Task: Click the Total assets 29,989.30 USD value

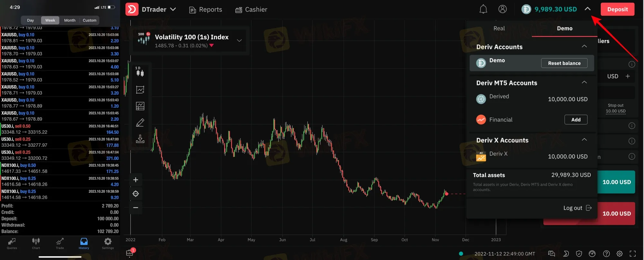Action: pos(571,175)
